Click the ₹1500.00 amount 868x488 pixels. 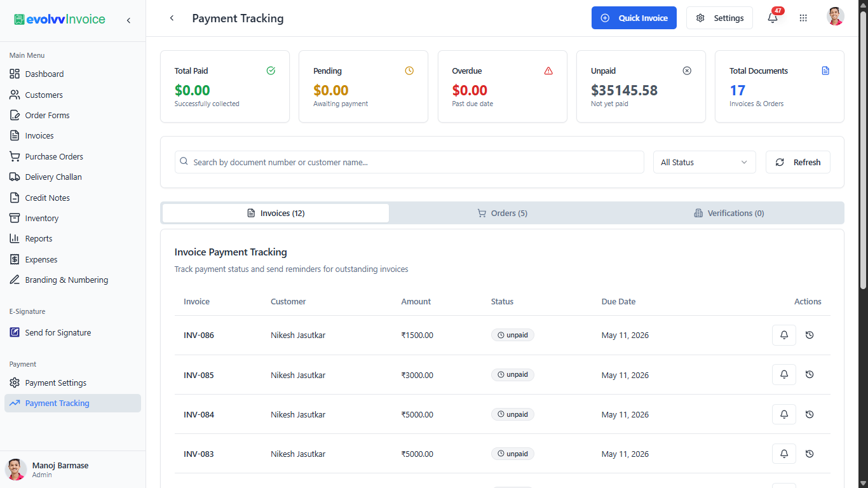click(417, 335)
